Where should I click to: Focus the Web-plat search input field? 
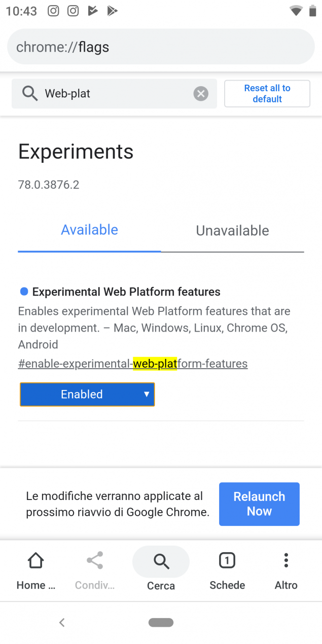tap(114, 94)
